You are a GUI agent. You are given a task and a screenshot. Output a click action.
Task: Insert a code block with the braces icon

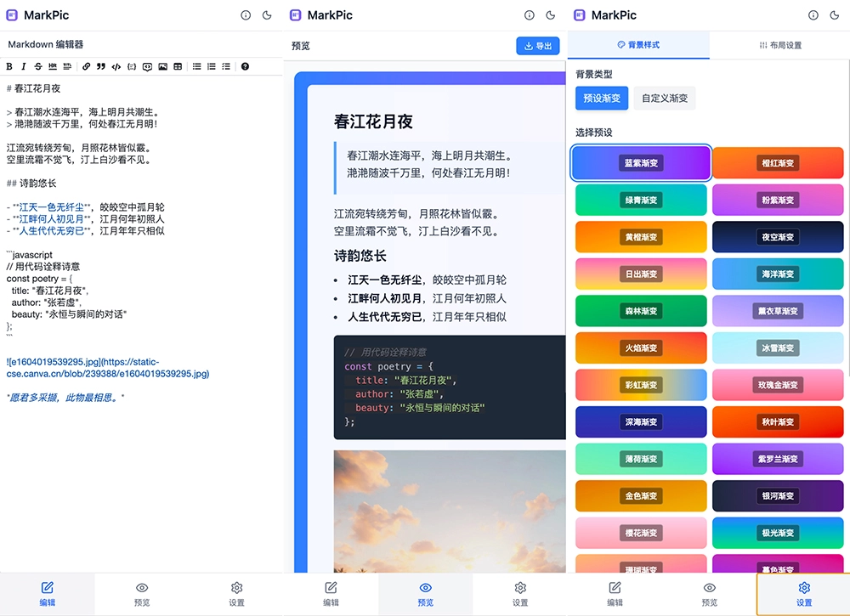tap(131, 66)
